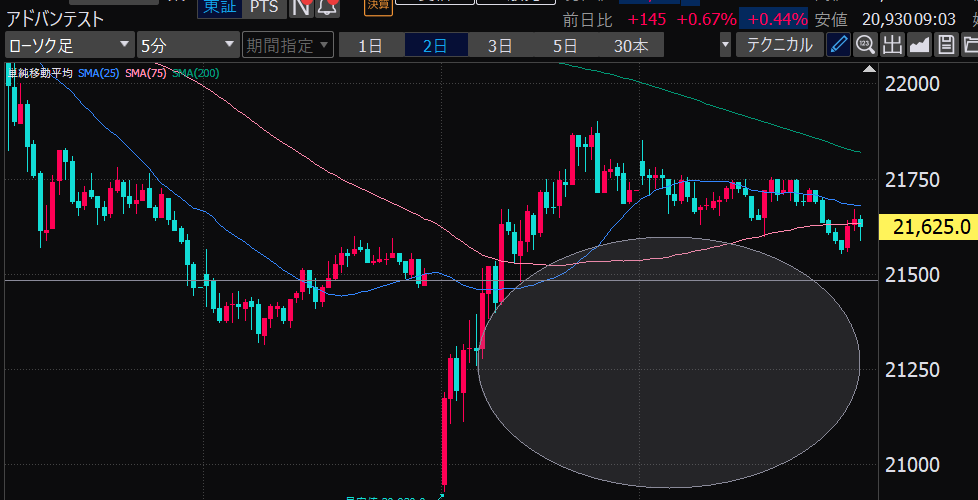Open the N news icon

301,7
